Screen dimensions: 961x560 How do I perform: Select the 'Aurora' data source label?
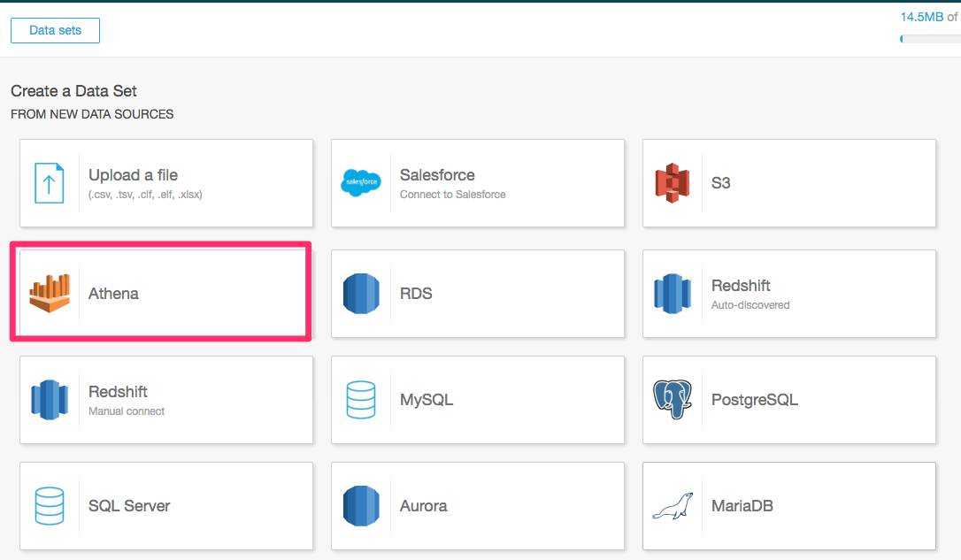424,506
